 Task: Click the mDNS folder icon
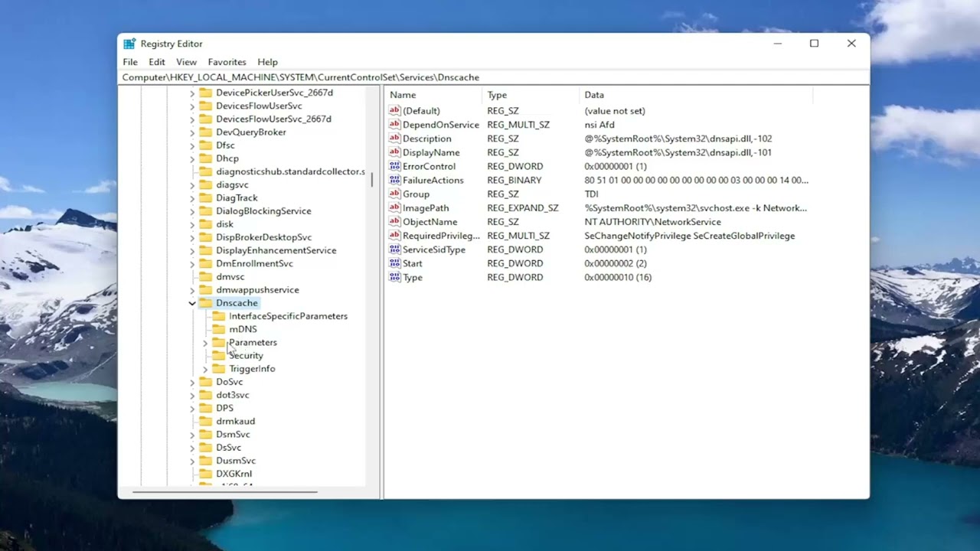tap(218, 329)
